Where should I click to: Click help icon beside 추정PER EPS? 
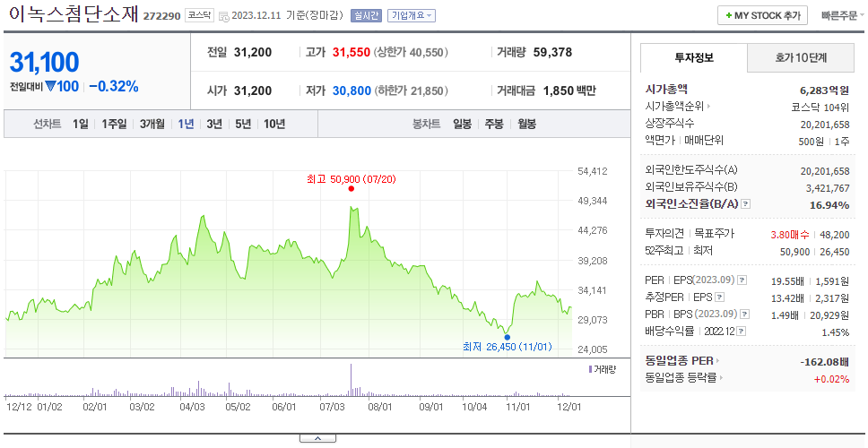click(x=719, y=297)
